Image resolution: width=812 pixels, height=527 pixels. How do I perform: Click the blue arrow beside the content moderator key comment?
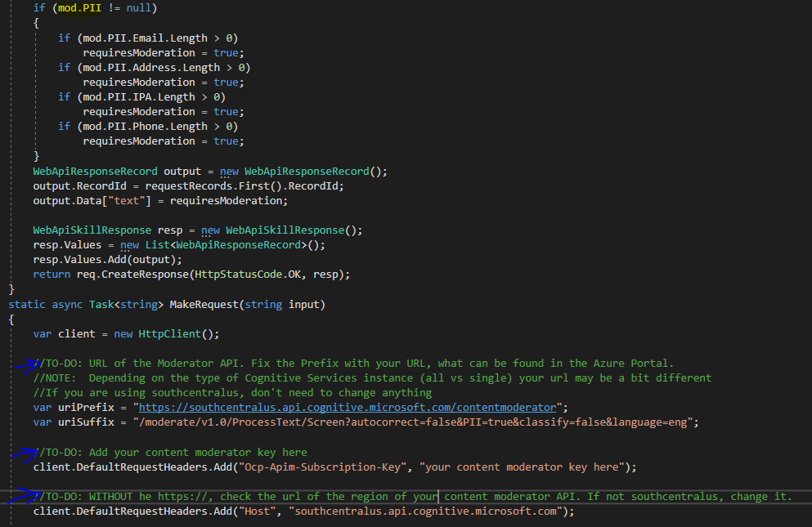tap(25, 453)
